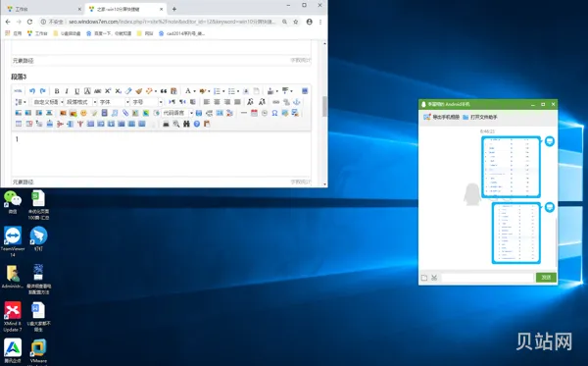Insert emoticon with smiley icon
This screenshot has width=588, height=366.
pyautogui.click(x=83, y=113)
